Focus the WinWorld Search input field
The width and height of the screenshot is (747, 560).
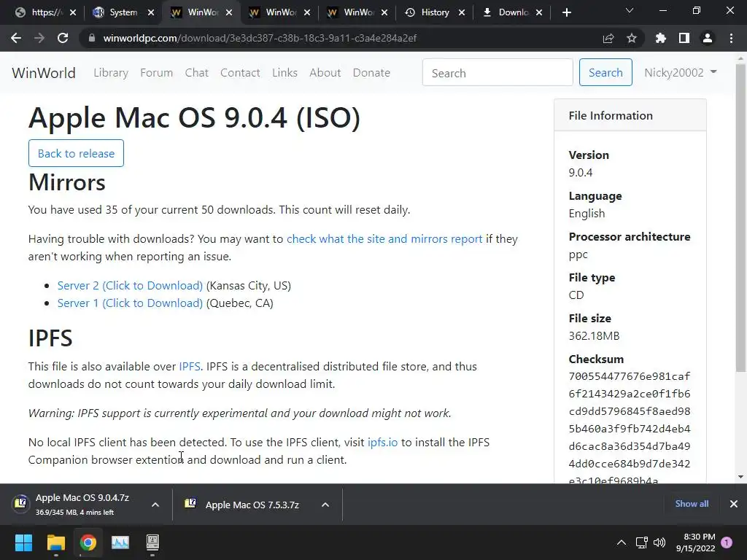[498, 72]
